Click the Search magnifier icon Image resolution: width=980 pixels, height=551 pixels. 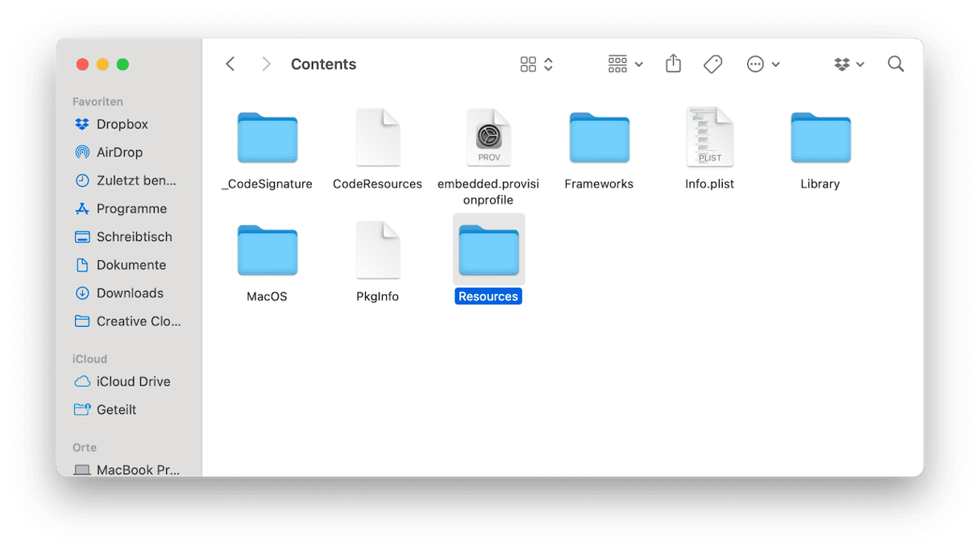pyautogui.click(x=895, y=64)
